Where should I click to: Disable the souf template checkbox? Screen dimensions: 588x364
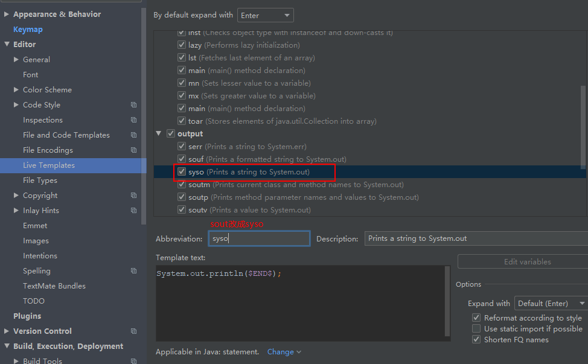(182, 159)
